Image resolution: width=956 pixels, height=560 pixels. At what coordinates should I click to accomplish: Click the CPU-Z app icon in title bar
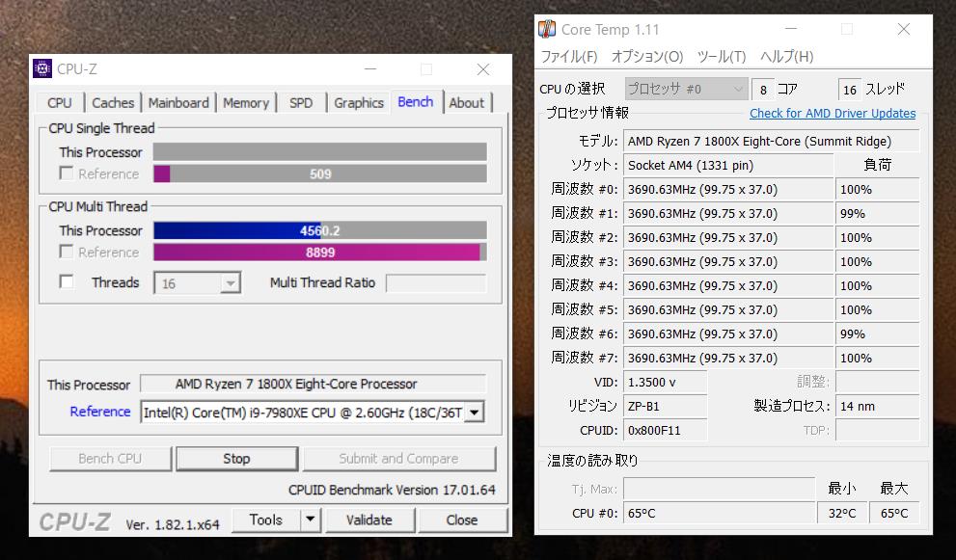click(x=42, y=68)
